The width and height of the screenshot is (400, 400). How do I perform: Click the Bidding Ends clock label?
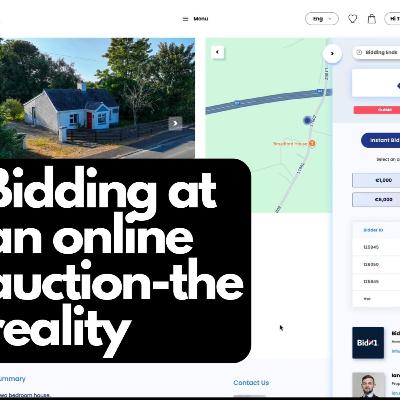pos(377,52)
